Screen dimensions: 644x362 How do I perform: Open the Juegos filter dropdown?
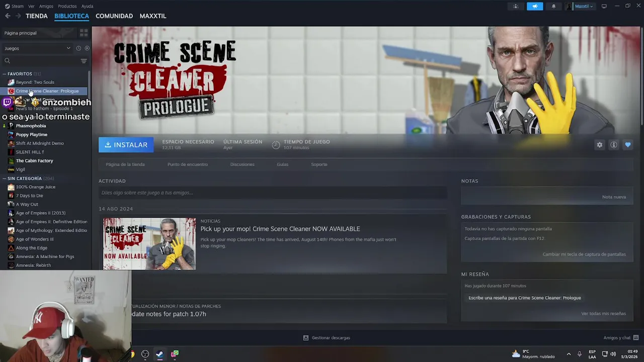point(38,48)
